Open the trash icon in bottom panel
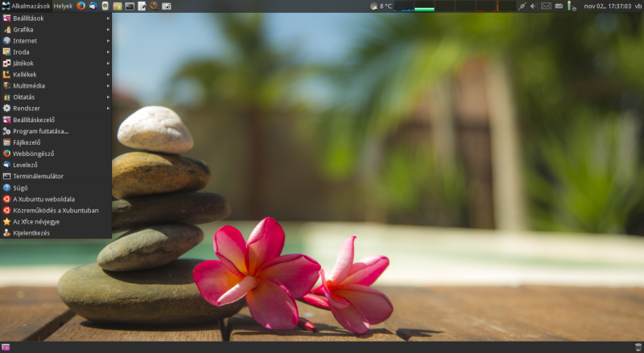Image resolution: width=644 pixels, height=353 pixels. click(638, 347)
